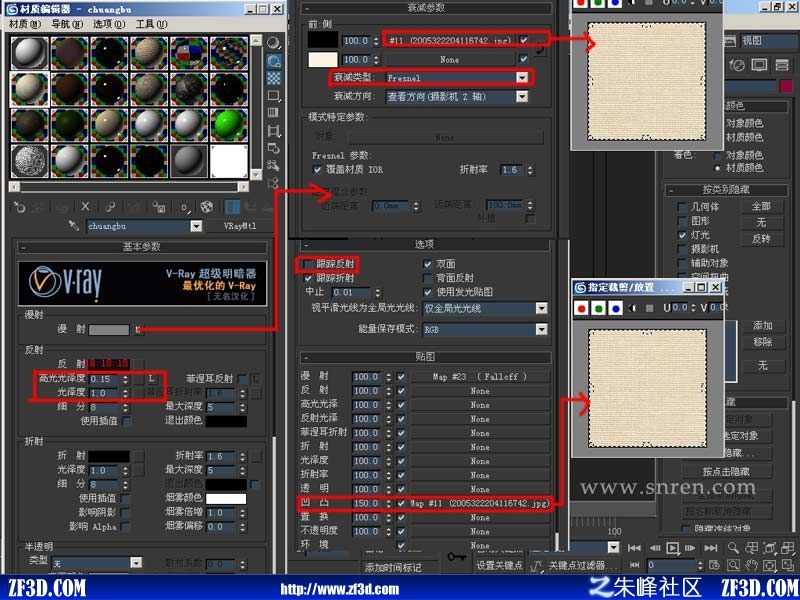This screenshot has width=800, height=600.
Task: Click the zoom magnifier viewport icon
Action: point(734,548)
